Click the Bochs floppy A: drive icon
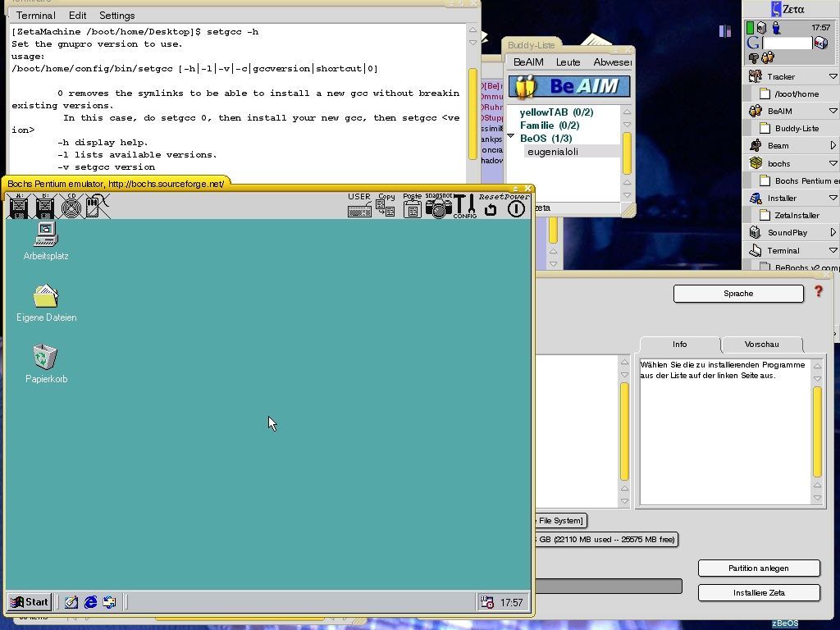Viewport: 840px width, 630px height. coord(19,206)
